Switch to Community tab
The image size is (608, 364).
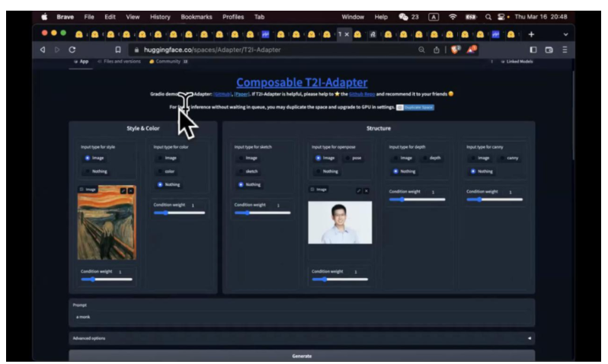pyautogui.click(x=168, y=61)
